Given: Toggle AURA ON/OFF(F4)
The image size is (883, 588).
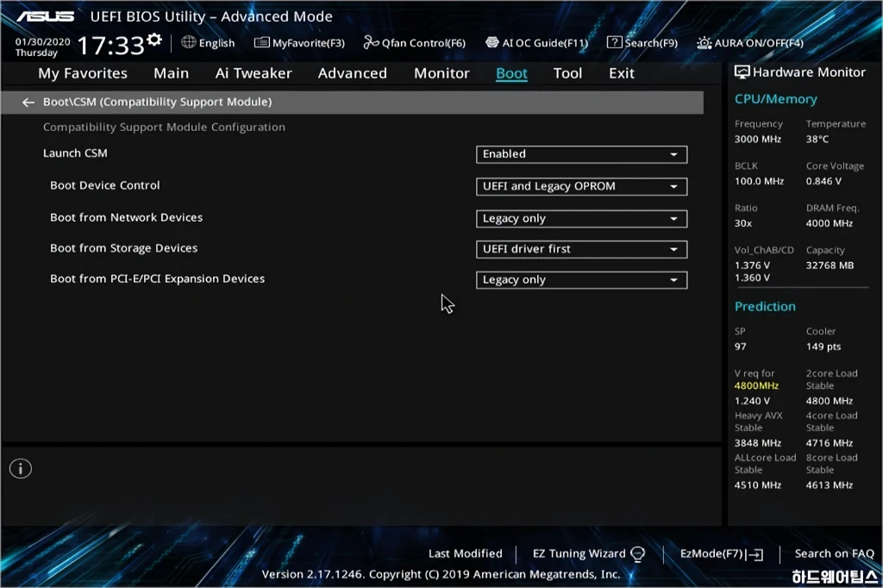Looking at the screenshot, I should click(x=750, y=43).
